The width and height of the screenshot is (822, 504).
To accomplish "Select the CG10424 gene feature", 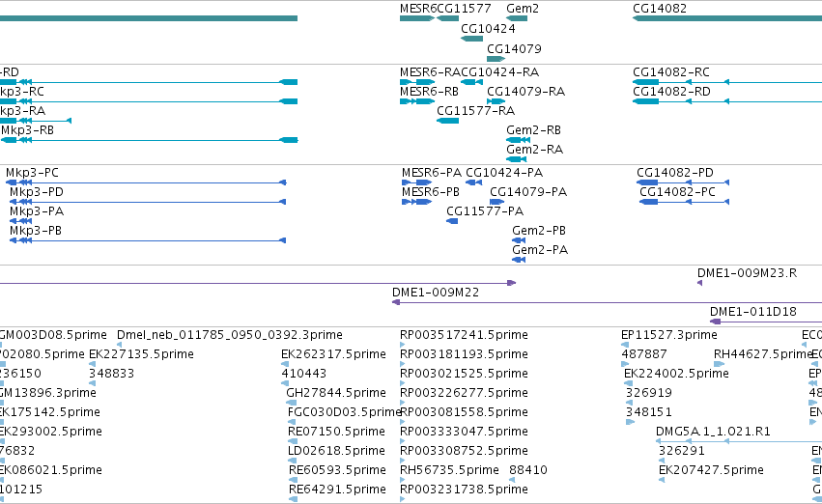I will tap(471, 39).
